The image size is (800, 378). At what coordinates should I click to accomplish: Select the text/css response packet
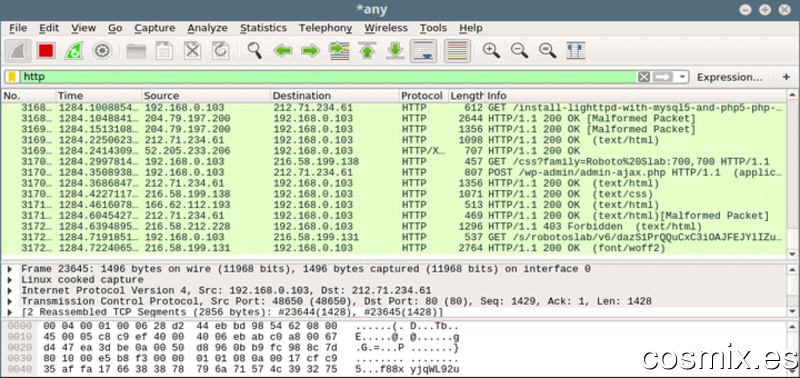pyautogui.click(x=393, y=194)
